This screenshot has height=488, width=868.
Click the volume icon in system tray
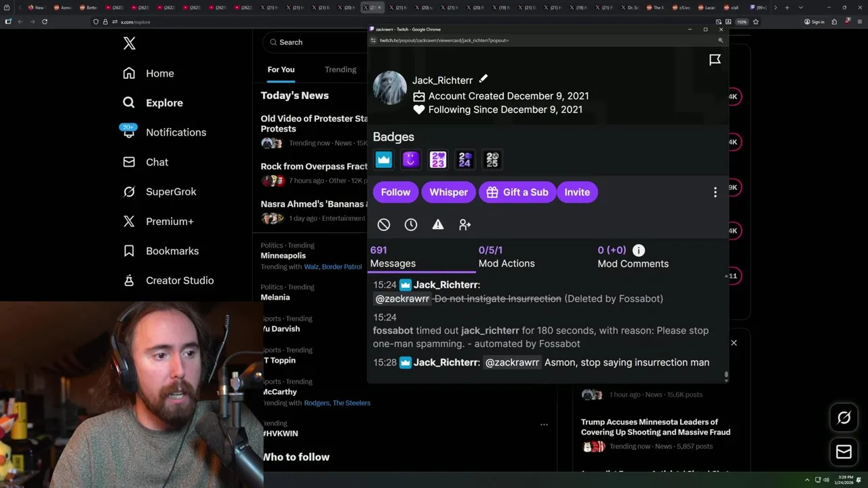point(826,480)
